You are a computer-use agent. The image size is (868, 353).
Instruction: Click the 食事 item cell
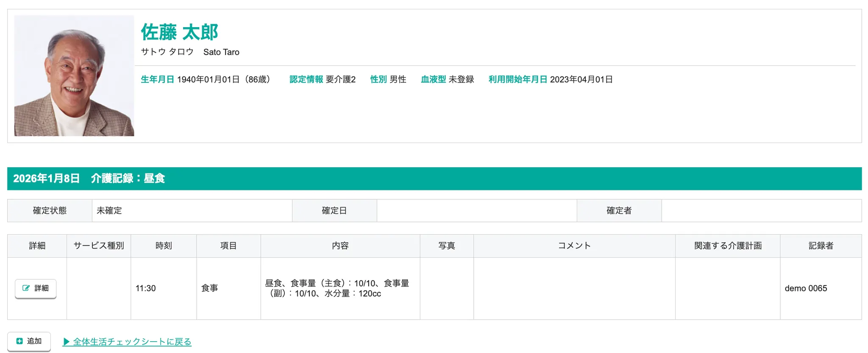[x=228, y=289]
